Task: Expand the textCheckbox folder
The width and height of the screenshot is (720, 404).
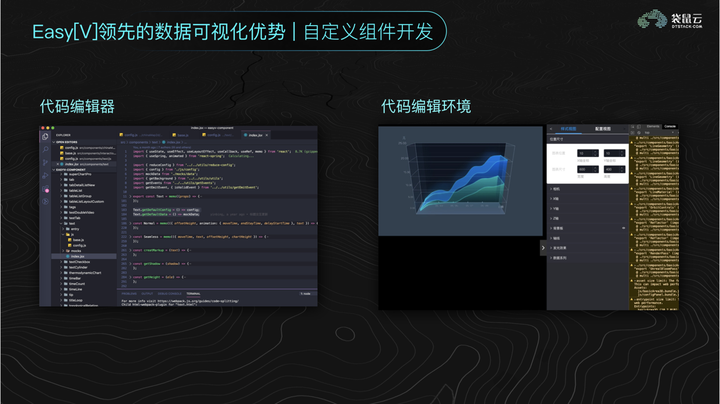Action: (x=84, y=262)
